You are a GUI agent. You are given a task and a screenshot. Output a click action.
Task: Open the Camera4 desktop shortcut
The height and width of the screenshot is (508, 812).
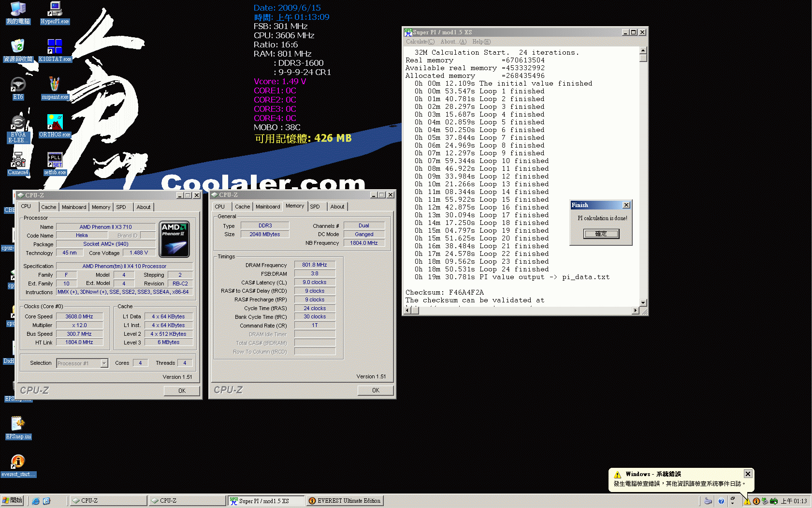(18, 164)
